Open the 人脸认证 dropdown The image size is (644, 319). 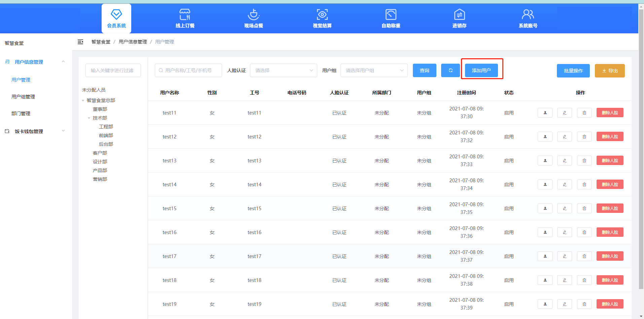click(283, 70)
